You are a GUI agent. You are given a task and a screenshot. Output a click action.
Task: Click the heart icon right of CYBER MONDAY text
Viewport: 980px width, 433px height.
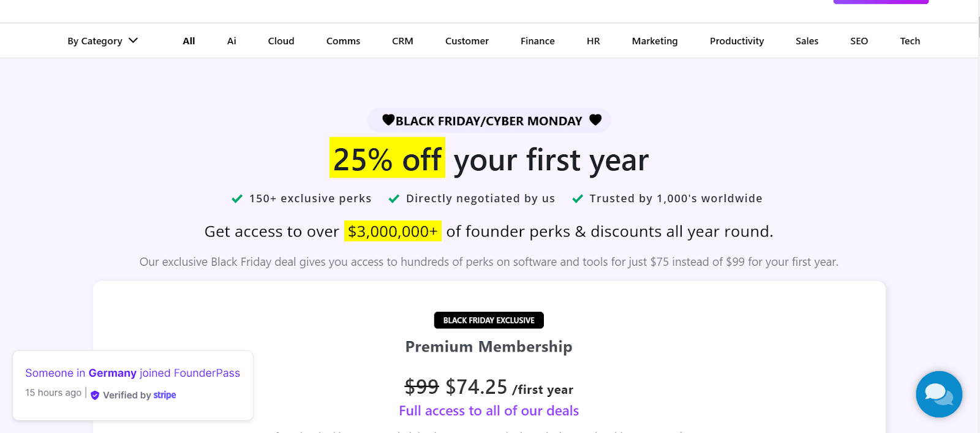[594, 120]
